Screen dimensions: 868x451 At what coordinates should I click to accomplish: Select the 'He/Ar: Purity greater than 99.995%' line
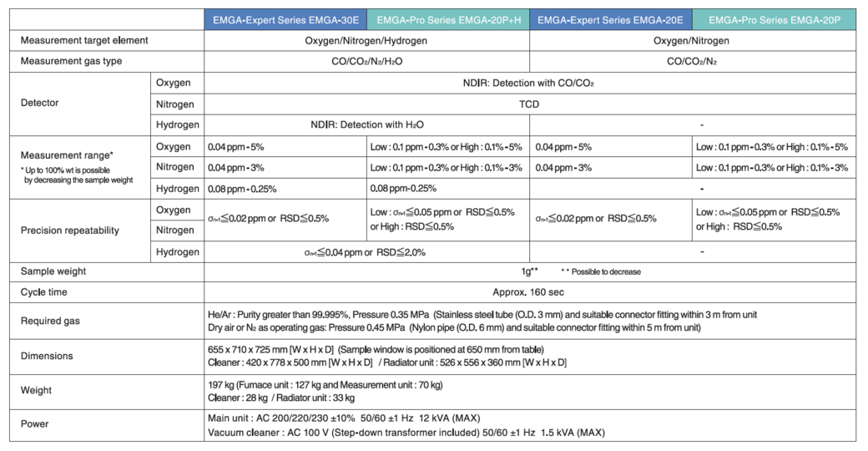pyautogui.click(x=482, y=315)
